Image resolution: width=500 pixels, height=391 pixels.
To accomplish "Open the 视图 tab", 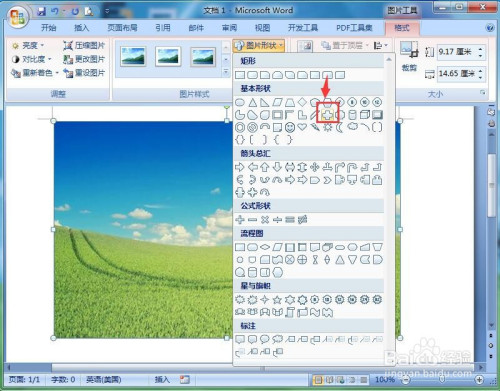I will pyautogui.click(x=262, y=28).
